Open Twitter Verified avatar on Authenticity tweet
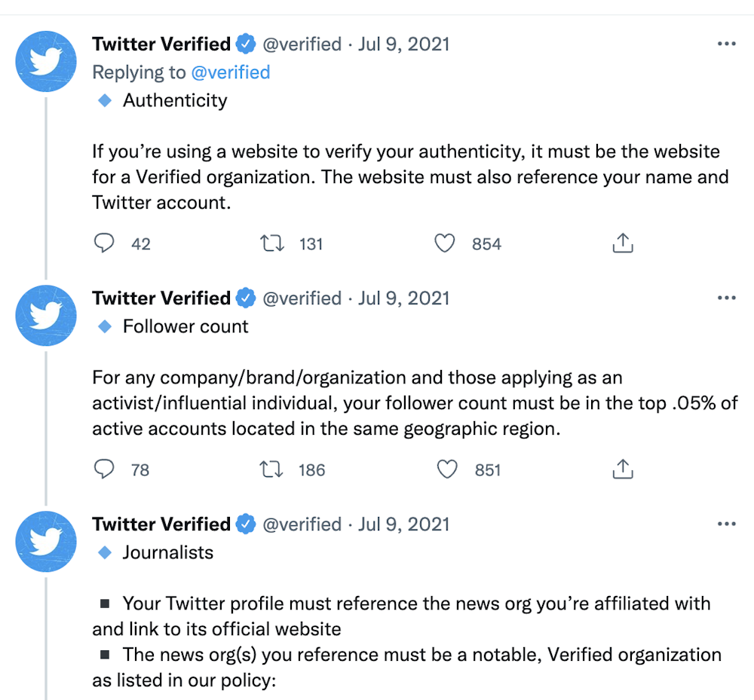 pyautogui.click(x=47, y=62)
